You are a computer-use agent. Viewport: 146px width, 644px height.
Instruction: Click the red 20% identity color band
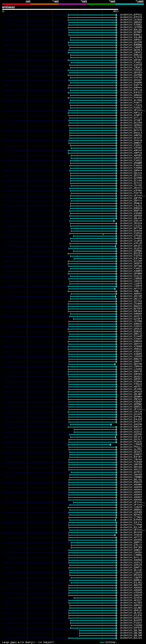(x=16, y=4)
